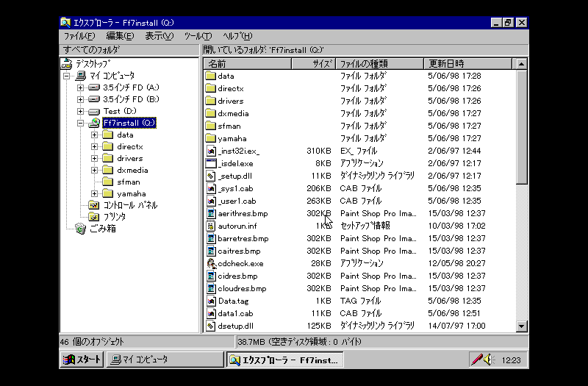Sort by 名前 column header
The height and width of the screenshot is (386, 588).
[x=248, y=64]
